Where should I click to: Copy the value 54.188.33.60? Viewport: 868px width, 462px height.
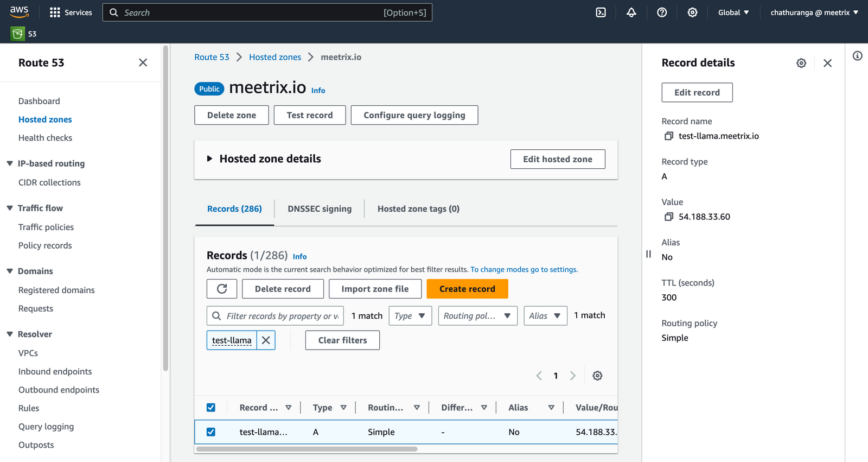(x=669, y=217)
